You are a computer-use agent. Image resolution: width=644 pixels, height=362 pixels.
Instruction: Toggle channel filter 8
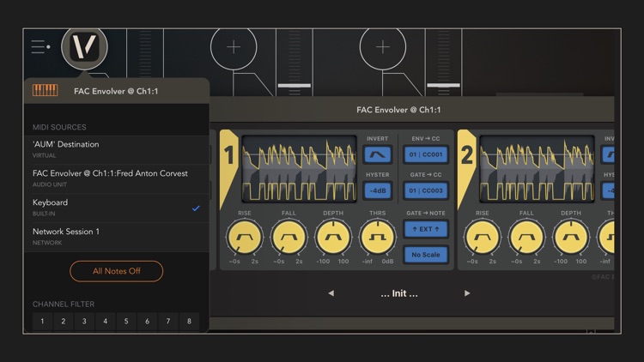pyautogui.click(x=189, y=322)
